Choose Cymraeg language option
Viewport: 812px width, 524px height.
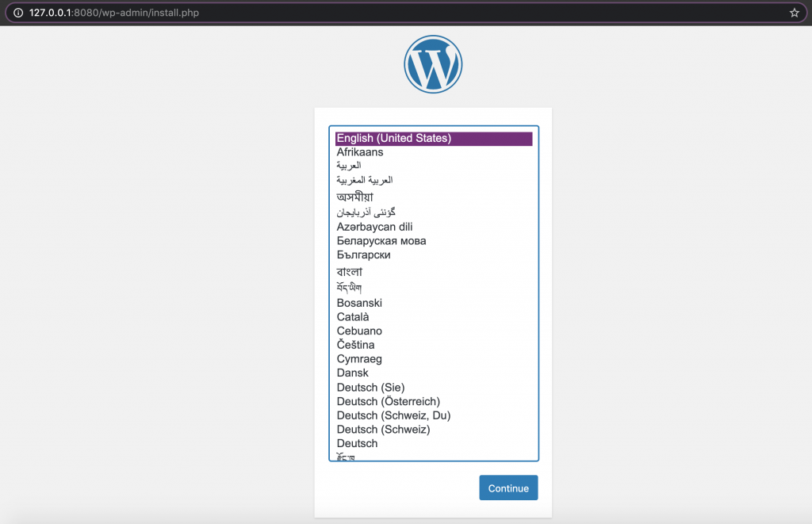tap(359, 359)
